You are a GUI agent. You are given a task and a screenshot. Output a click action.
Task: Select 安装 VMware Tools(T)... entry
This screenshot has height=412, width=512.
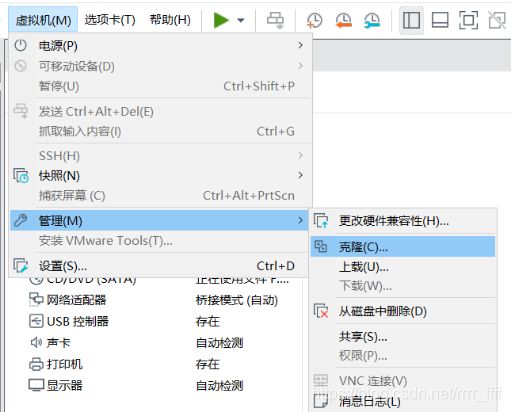159,241
